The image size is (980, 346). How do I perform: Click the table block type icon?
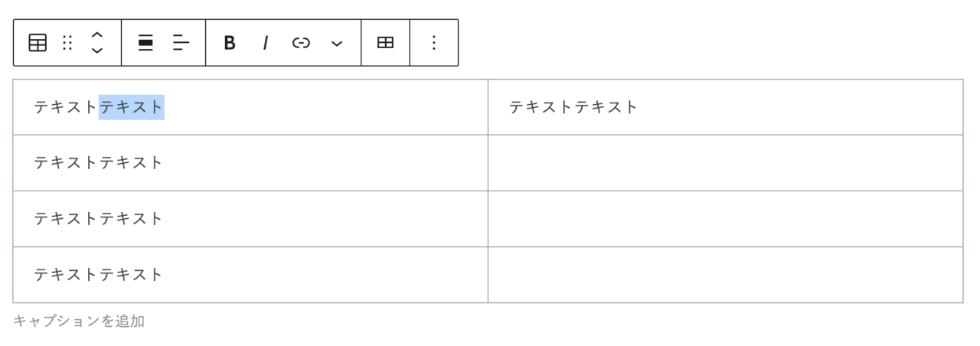tap(38, 43)
